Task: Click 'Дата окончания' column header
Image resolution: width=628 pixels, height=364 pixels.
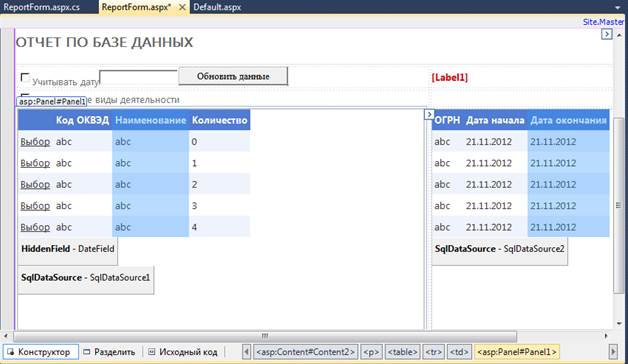Action: point(568,120)
